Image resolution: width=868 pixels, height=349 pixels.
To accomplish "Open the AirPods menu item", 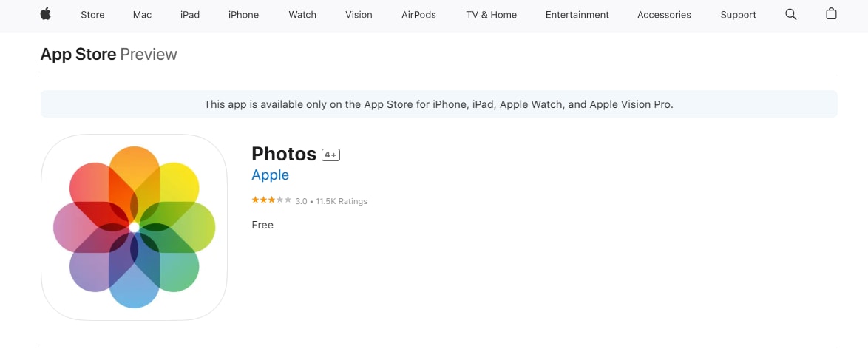I will coord(418,15).
